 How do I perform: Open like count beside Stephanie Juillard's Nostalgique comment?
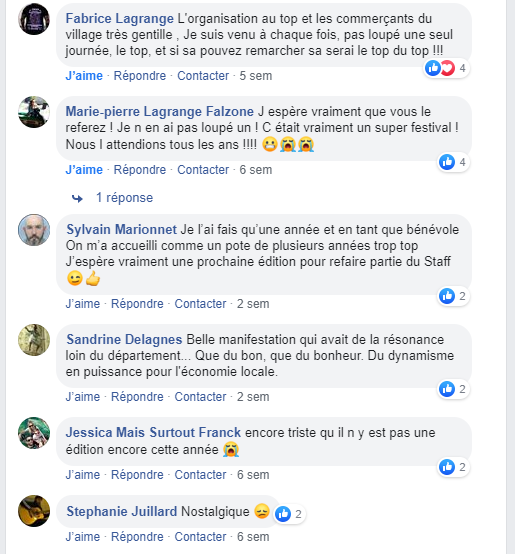290,514
